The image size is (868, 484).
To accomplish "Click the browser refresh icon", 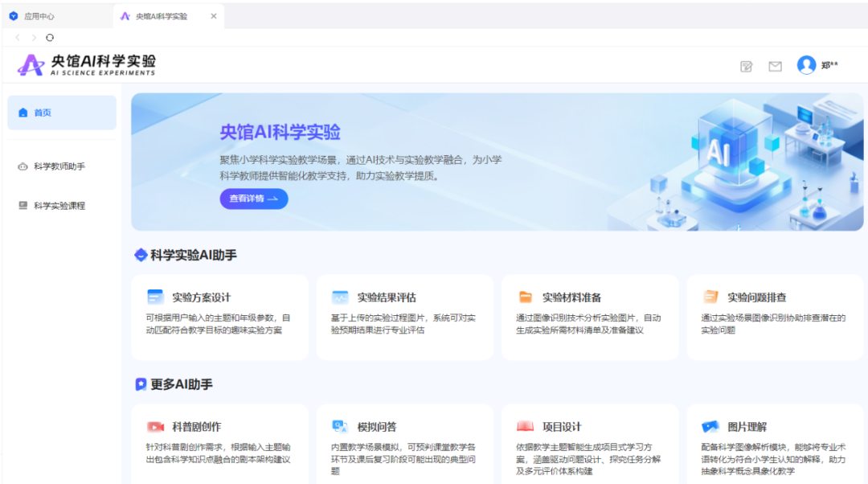I will tap(51, 37).
